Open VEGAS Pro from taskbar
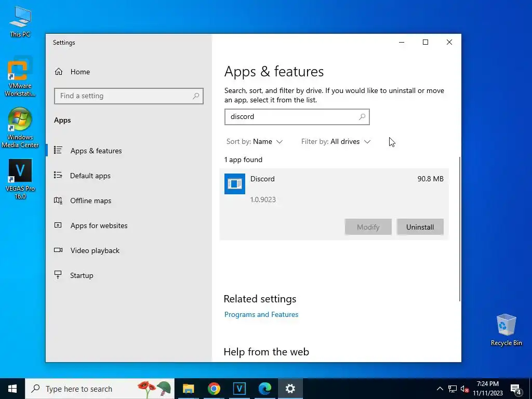The image size is (532, 399). pyautogui.click(x=239, y=389)
